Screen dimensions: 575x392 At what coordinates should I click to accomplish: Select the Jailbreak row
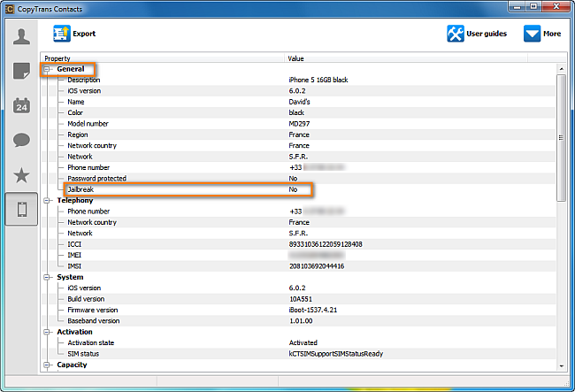click(x=299, y=189)
